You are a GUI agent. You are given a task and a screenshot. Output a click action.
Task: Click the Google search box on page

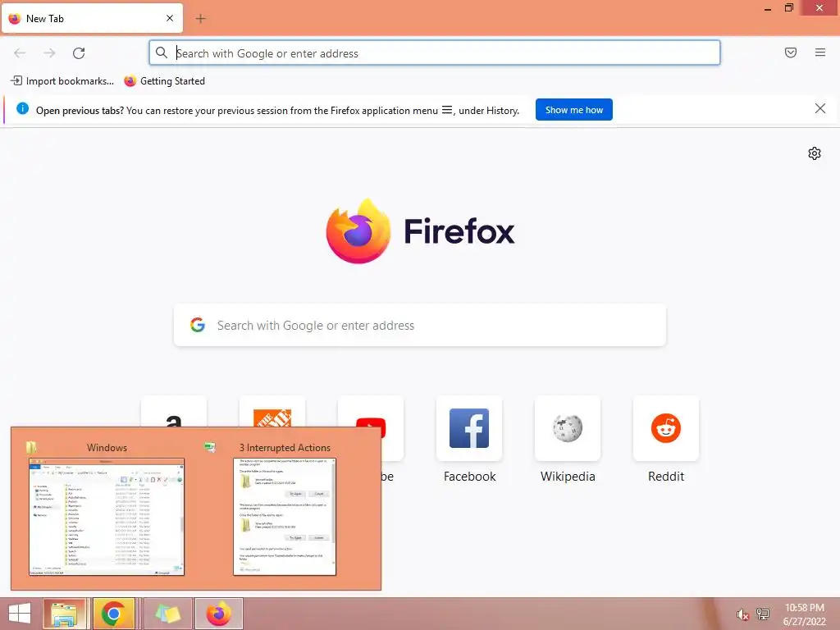(x=420, y=325)
